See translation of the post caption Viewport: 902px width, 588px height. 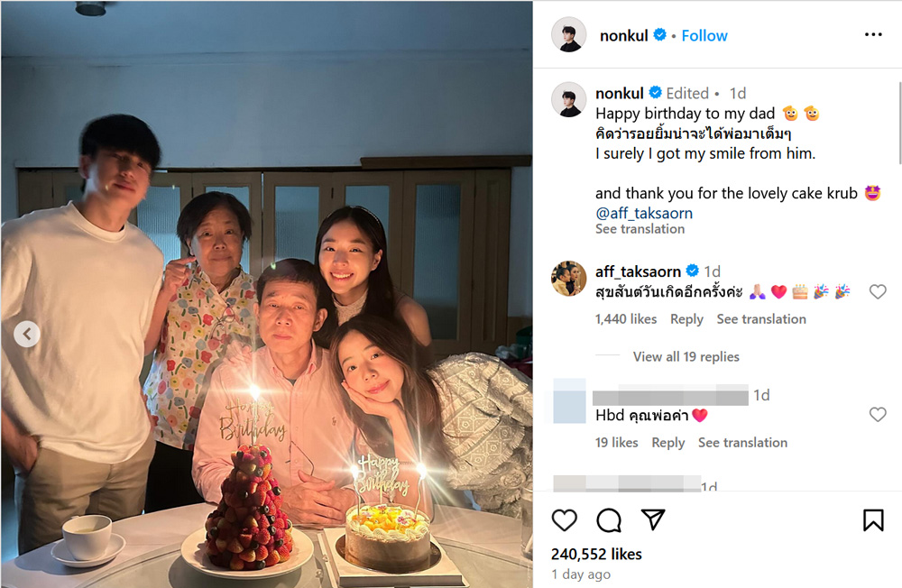pos(640,229)
